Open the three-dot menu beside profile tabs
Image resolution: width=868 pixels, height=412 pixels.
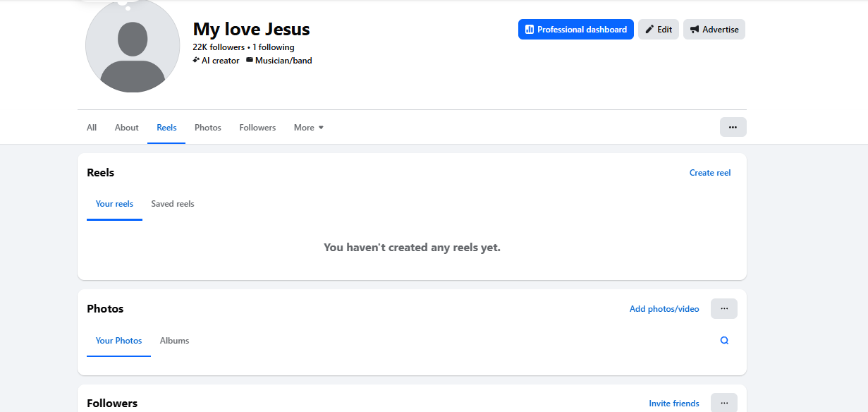click(733, 127)
